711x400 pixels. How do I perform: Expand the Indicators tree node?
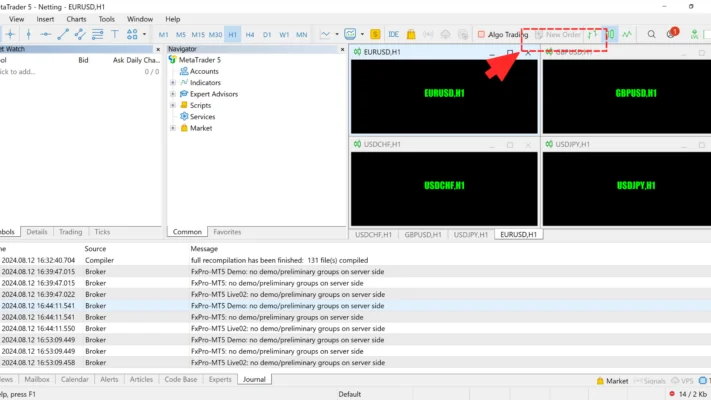(x=172, y=83)
